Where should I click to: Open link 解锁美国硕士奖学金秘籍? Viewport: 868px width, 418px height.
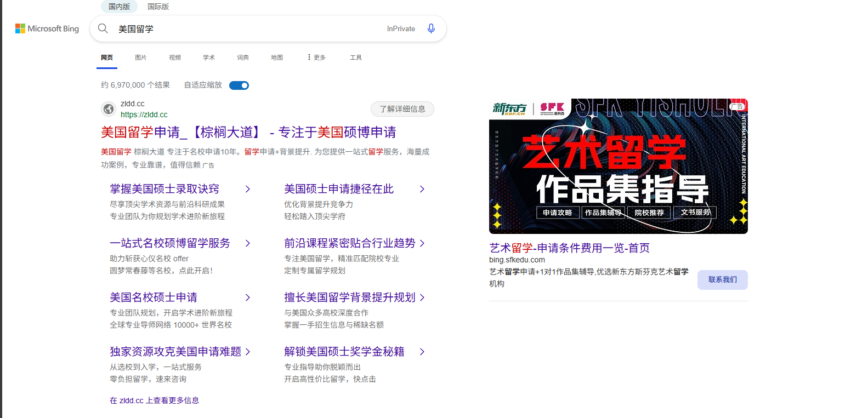click(x=344, y=352)
